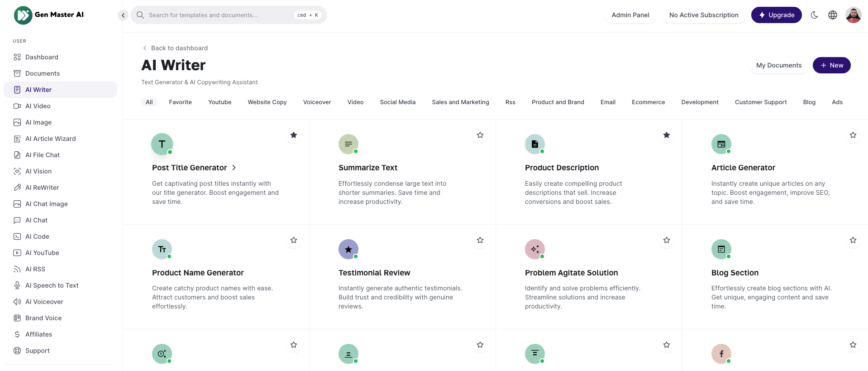868x371 pixels.
Task: Open Post Title Generator via arrow
Action: [234, 168]
